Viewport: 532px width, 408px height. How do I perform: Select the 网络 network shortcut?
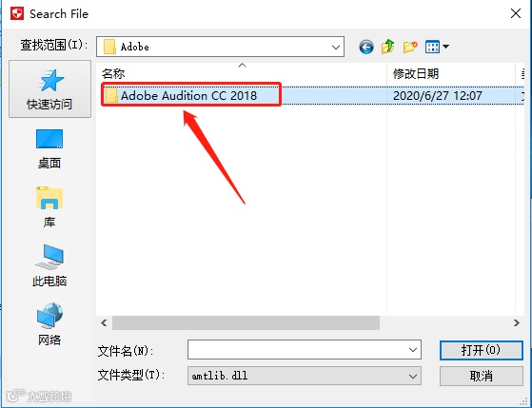49,324
